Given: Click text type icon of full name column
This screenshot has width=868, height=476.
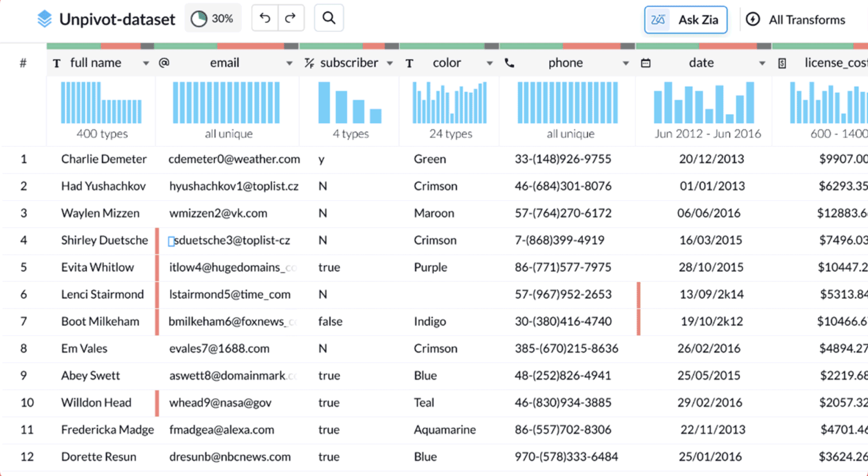Looking at the screenshot, I should pyautogui.click(x=57, y=63).
